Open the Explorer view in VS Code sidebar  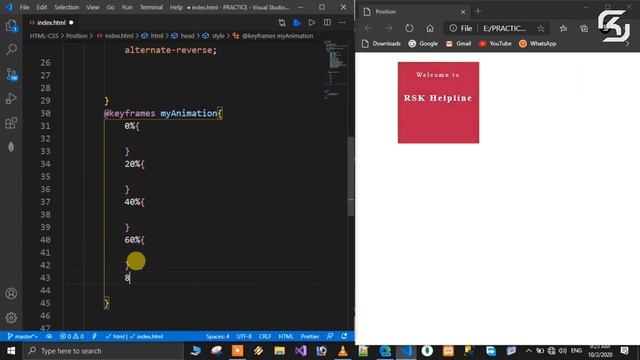point(11,26)
